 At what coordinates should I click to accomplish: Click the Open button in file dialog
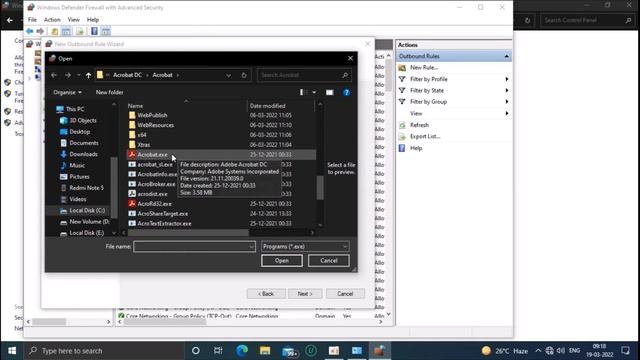(x=282, y=260)
